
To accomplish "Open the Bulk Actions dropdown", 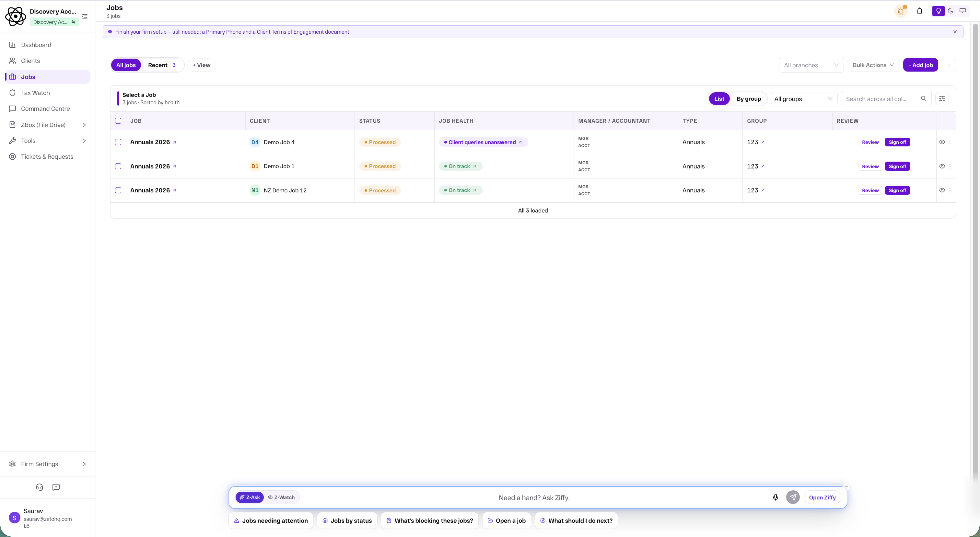I will click(x=873, y=65).
